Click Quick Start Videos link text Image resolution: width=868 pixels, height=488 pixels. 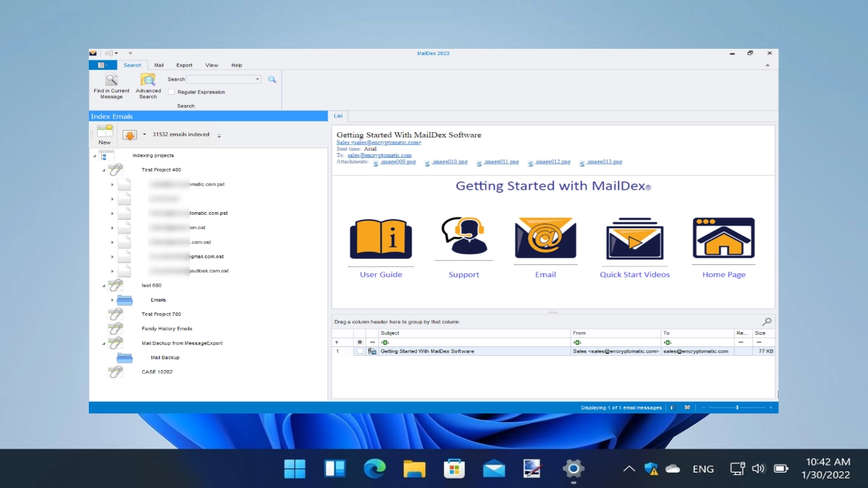click(635, 274)
